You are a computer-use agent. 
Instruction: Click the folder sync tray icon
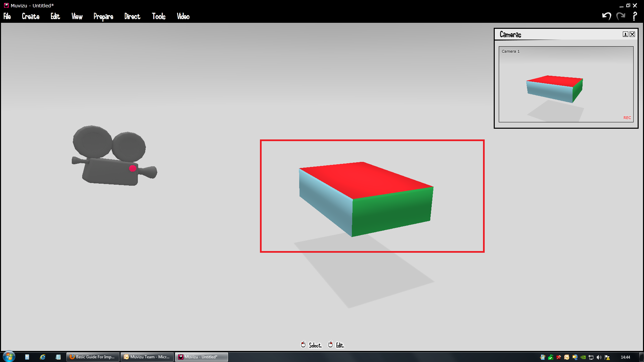tap(575, 357)
